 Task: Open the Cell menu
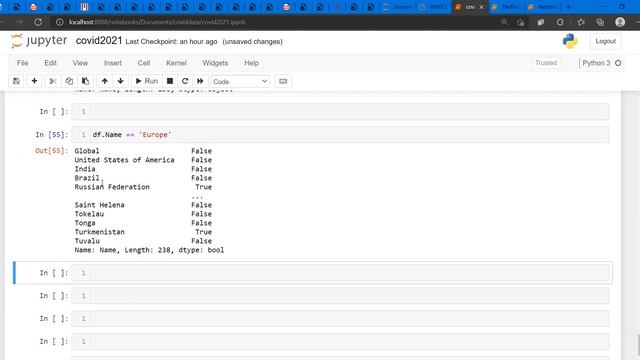point(144,63)
